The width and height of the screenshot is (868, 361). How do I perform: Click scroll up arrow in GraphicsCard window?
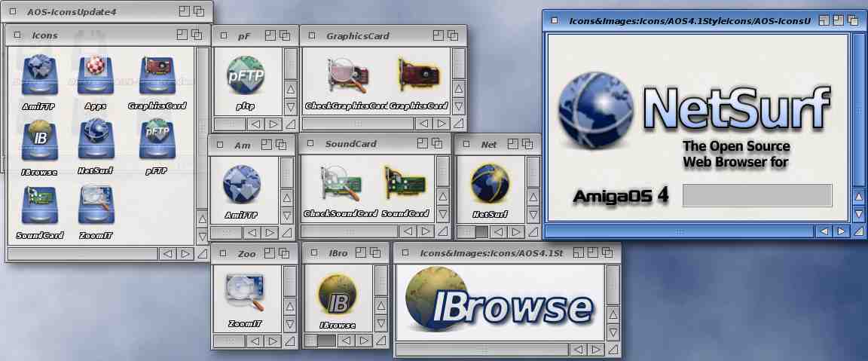point(458,89)
